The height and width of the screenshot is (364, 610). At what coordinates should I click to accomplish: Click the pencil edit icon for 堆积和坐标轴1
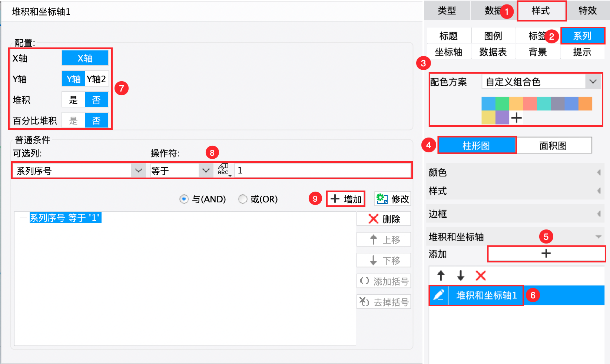coord(438,295)
